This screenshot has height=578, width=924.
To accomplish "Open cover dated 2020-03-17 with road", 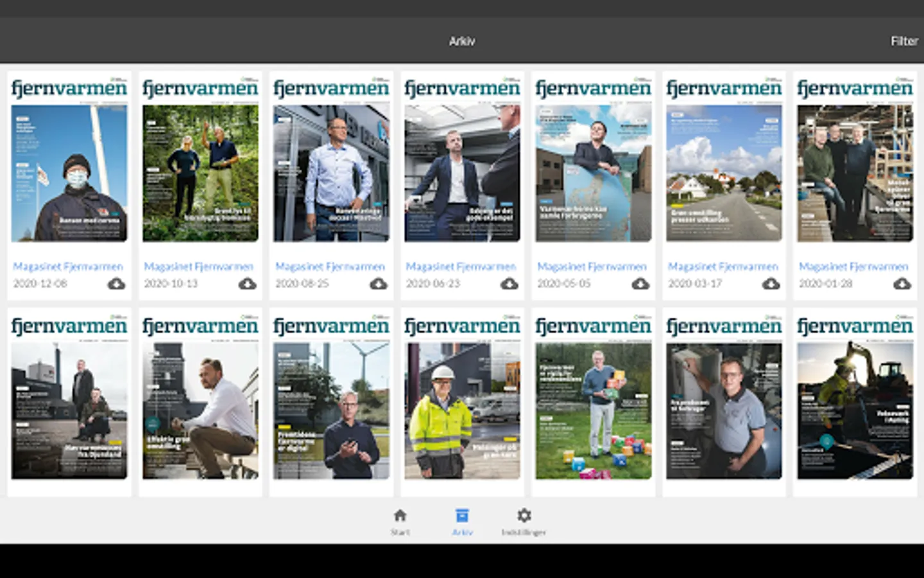I will (724, 160).
